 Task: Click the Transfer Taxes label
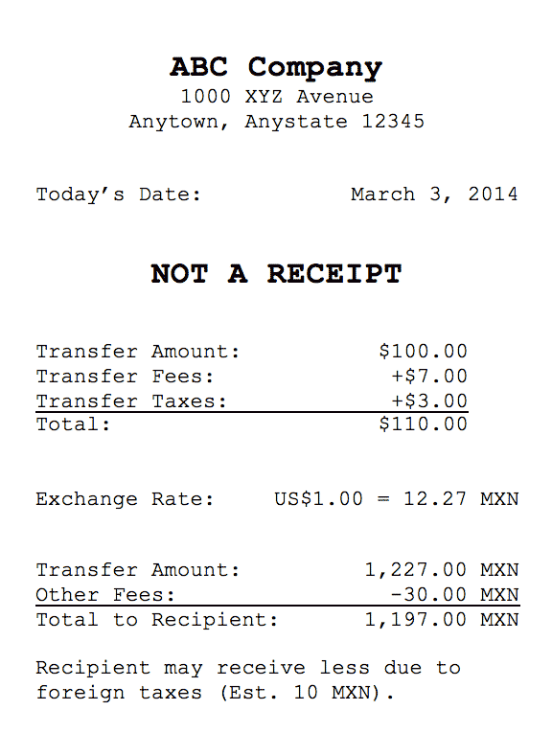tap(131, 401)
